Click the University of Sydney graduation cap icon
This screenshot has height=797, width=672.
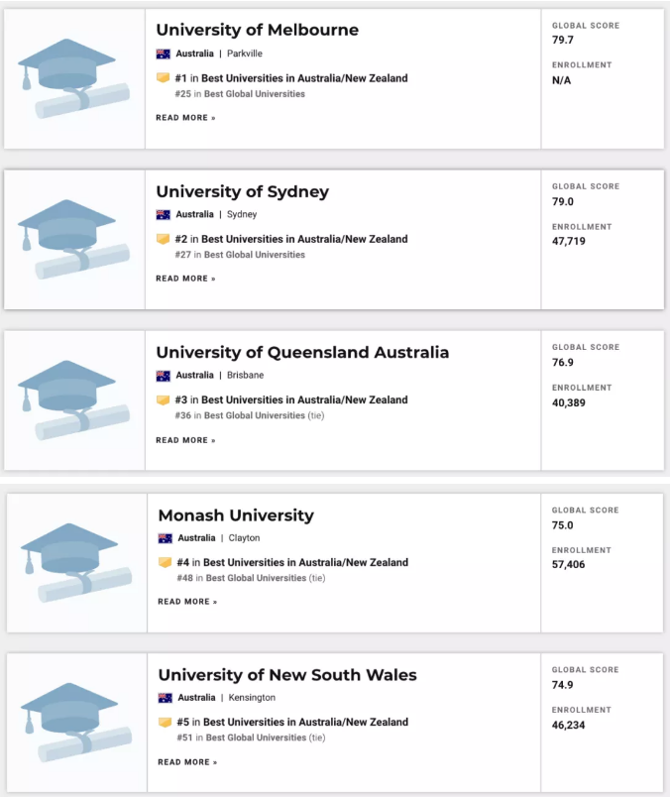73,239
